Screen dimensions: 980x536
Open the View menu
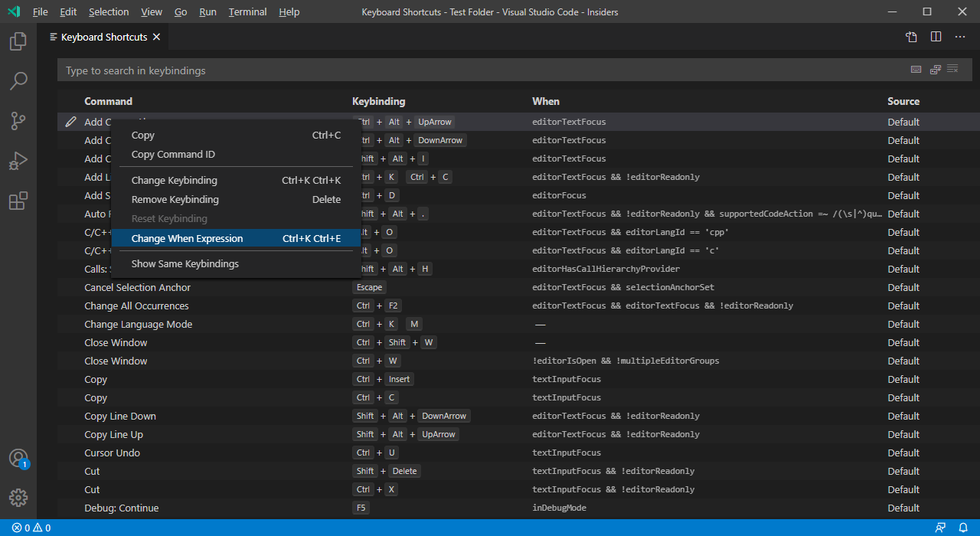coord(152,11)
